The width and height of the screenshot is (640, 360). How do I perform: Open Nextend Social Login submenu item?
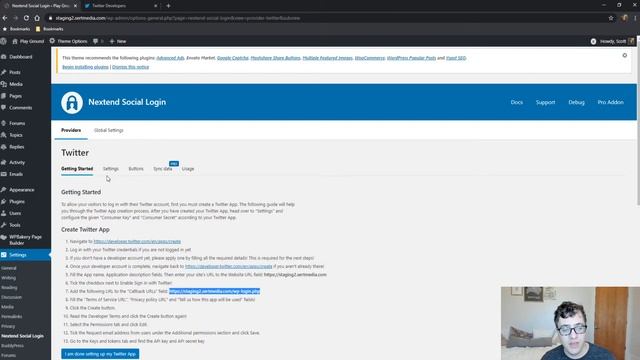coord(22,336)
